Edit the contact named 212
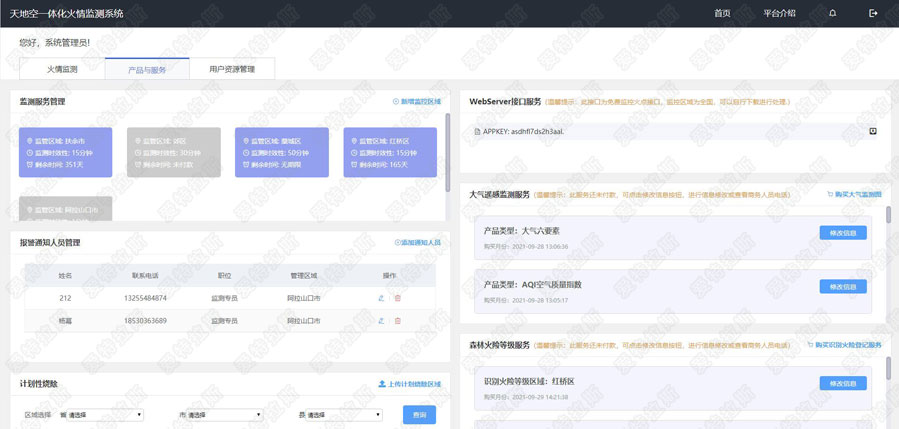 (381, 298)
